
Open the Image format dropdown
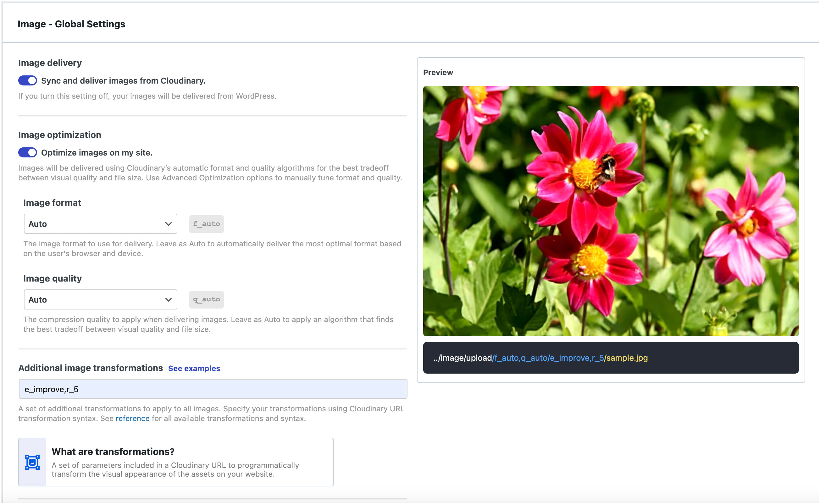point(100,224)
